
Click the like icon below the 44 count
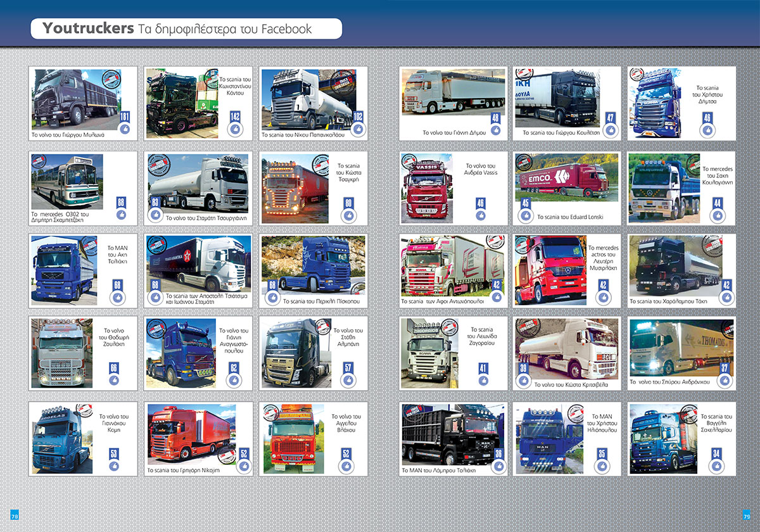click(x=718, y=215)
